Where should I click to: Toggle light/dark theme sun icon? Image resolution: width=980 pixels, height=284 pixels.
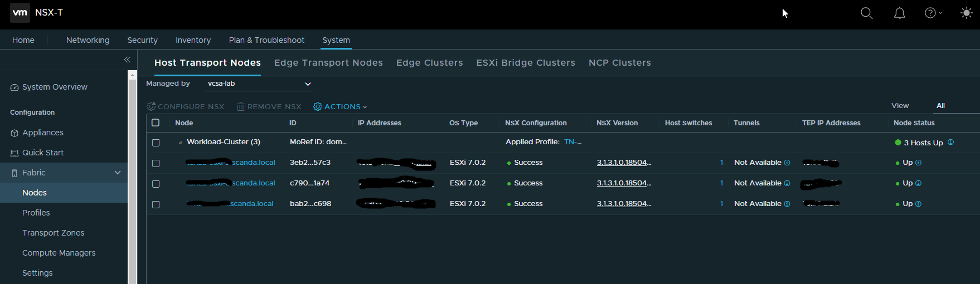pyautogui.click(x=967, y=13)
